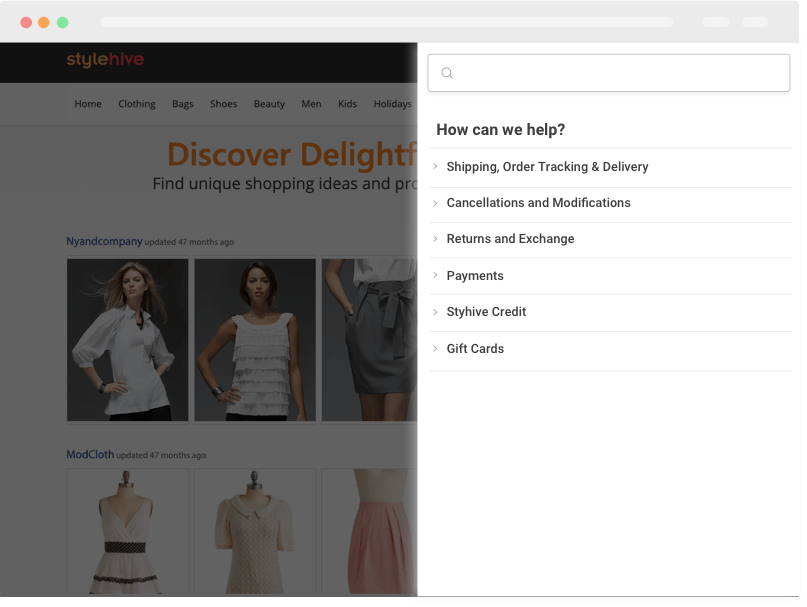Open the Bags nav item
807x607 pixels.
(183, 104)
